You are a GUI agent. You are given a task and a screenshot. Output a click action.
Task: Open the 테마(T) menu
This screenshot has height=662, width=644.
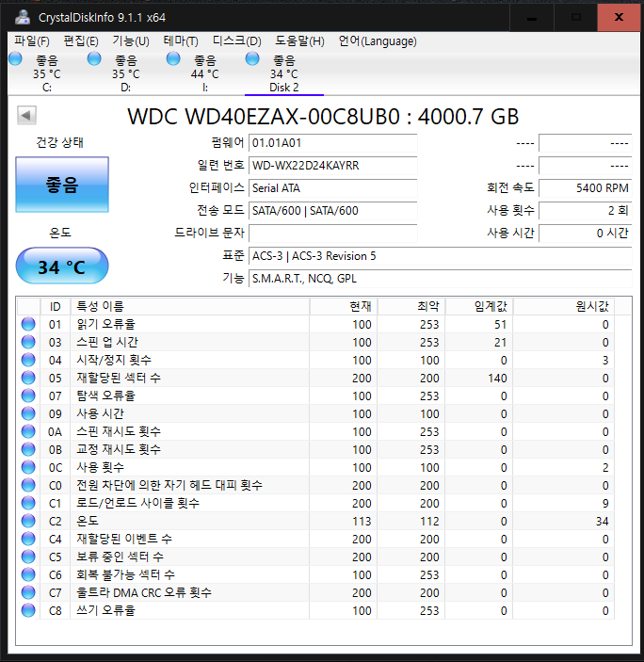(181, 41)
